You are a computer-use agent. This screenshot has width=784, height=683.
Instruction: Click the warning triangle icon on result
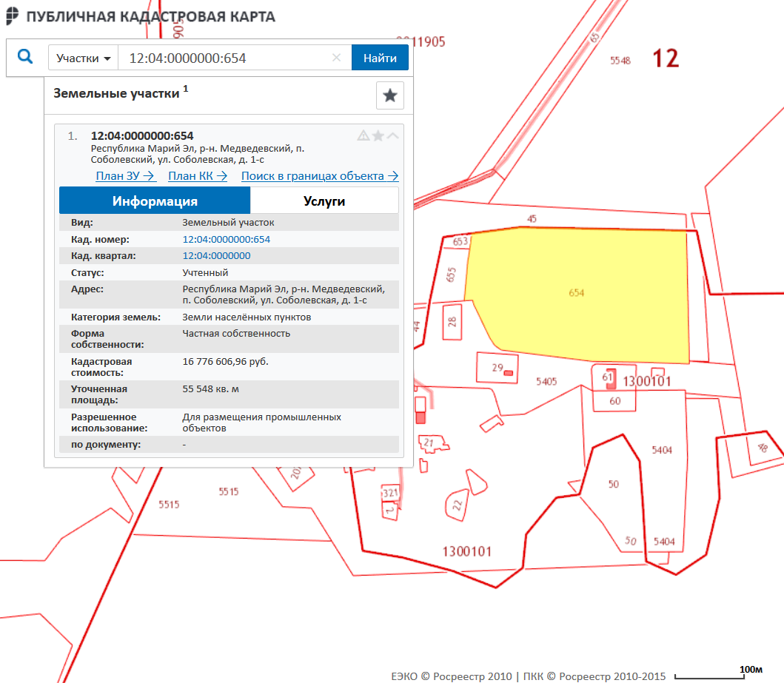coord(363,135)
